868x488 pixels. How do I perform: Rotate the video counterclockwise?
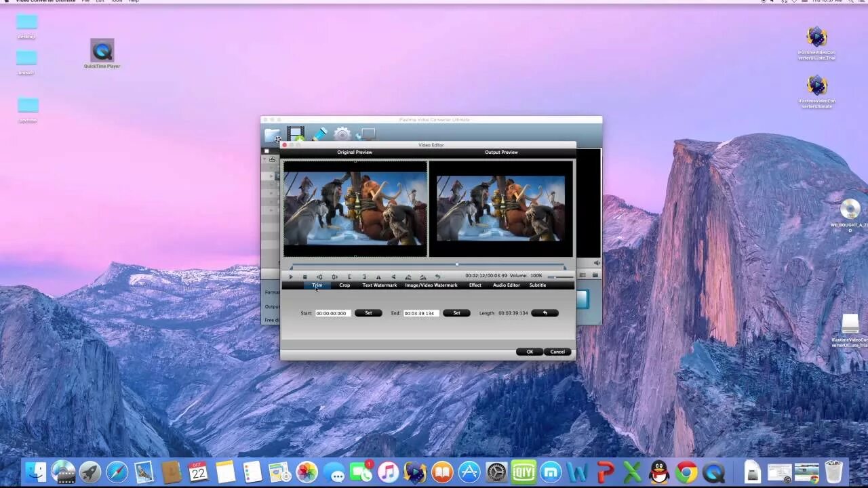click(408, 277)
